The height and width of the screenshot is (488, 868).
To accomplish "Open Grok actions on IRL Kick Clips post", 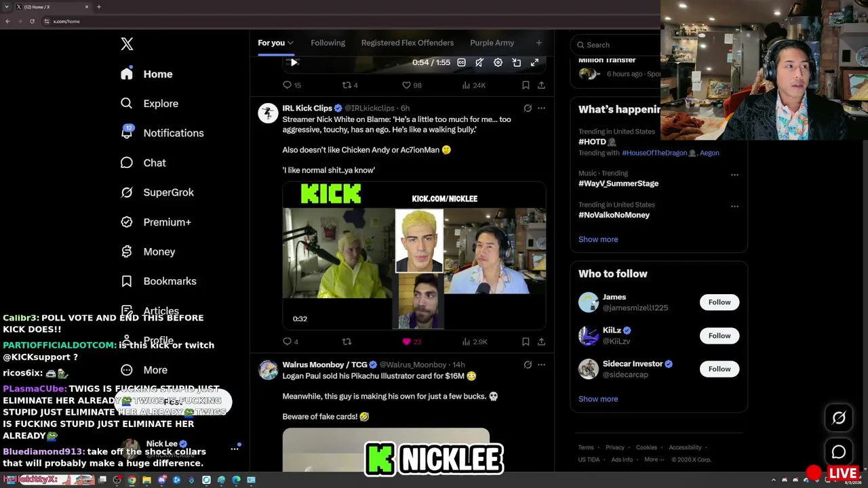I will point(528,108).
